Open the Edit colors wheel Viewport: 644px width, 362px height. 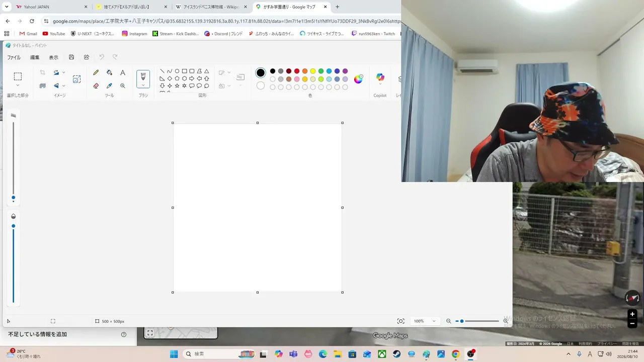click(358, 79)
